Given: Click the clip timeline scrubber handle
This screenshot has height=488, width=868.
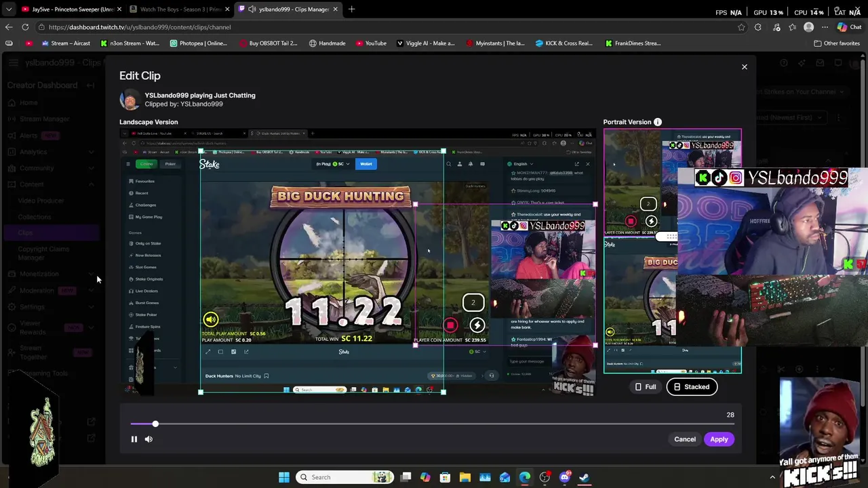Looking at the screenshot, I should 155,424.
